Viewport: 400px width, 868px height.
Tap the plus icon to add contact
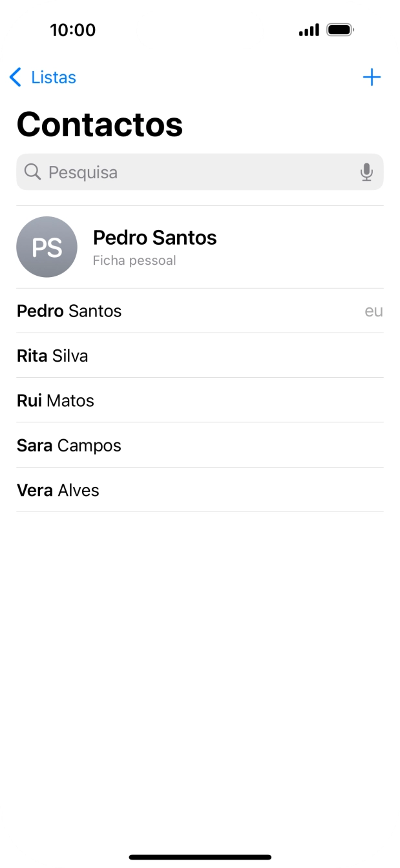pos(372,77)
